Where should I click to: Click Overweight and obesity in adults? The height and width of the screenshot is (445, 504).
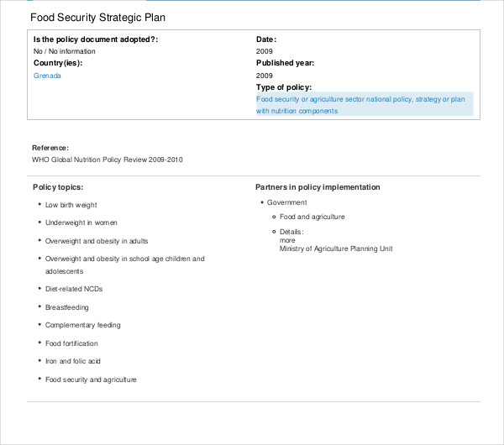click(97, 241)
